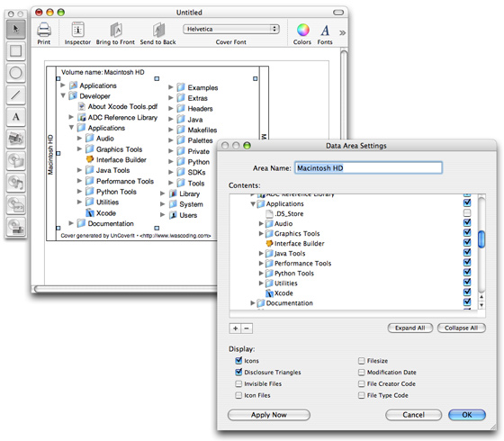
Task: Enable File Type Code option
Action: click(x=361, y=395)
